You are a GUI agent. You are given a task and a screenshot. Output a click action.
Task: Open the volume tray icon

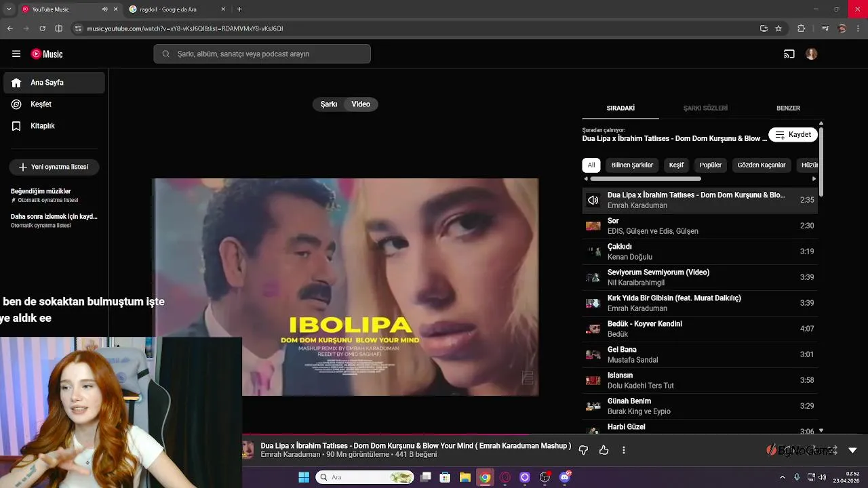[x=822, y=477]
